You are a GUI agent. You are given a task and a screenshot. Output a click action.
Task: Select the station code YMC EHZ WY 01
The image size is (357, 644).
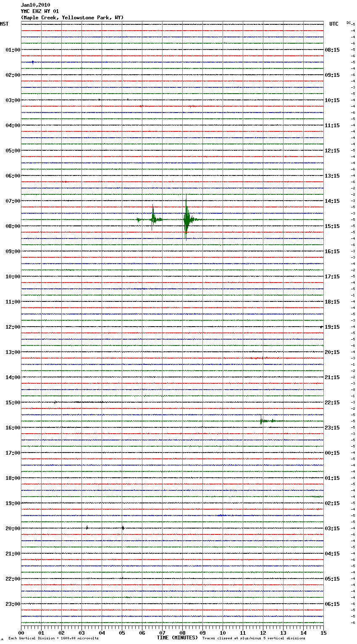click(40, 11)
